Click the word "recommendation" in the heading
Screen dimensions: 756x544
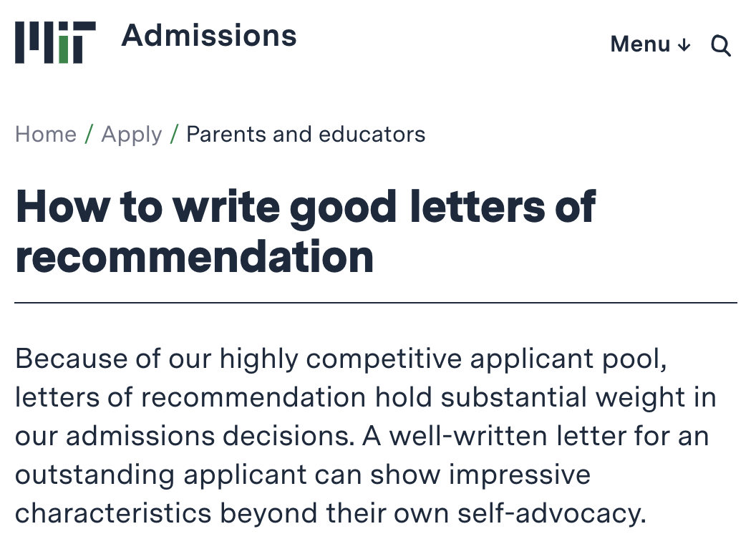(x=194, y=256)
